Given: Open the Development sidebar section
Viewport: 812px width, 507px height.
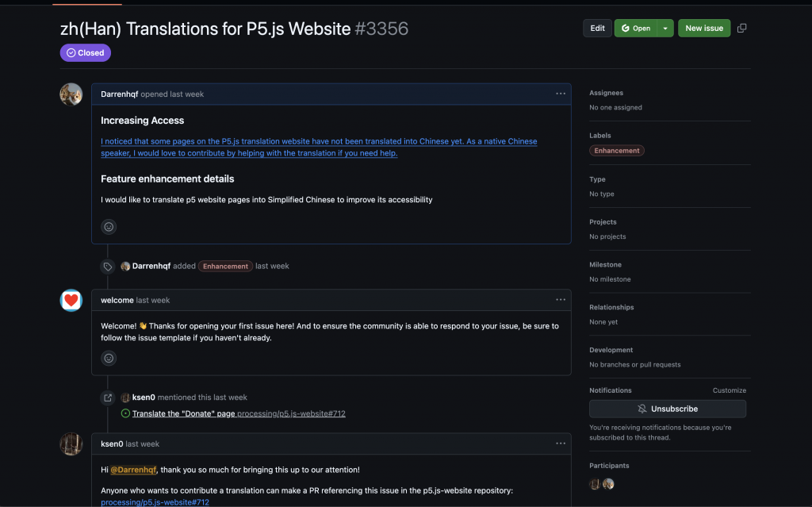Looking at the screenshot, I should click(x=611, y=350).
